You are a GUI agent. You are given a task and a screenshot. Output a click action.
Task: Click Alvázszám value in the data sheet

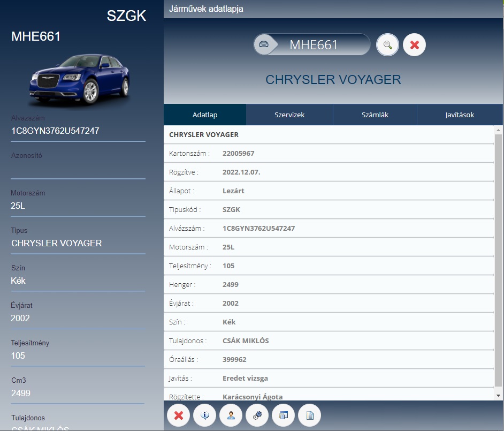click(258, 229)
